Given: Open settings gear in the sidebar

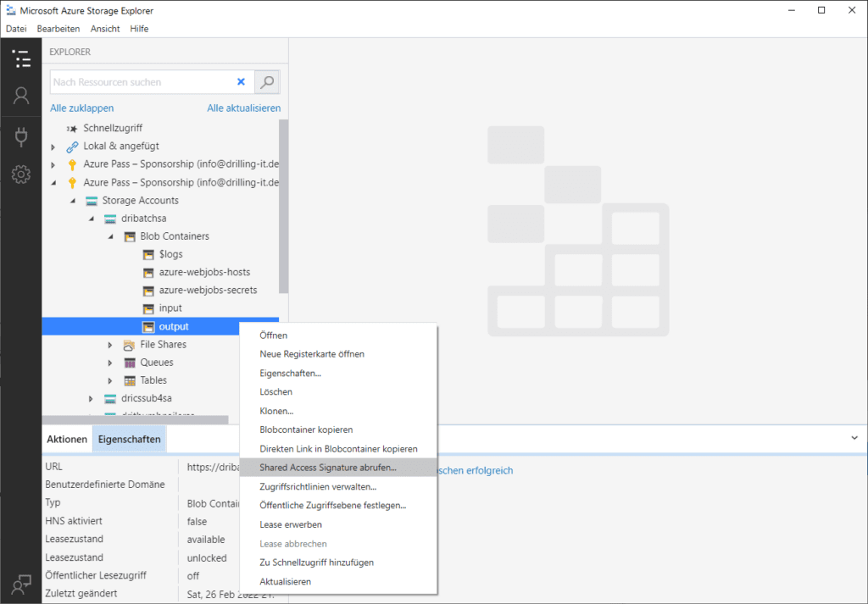Looking at the screenshot, I should (21, 175).
